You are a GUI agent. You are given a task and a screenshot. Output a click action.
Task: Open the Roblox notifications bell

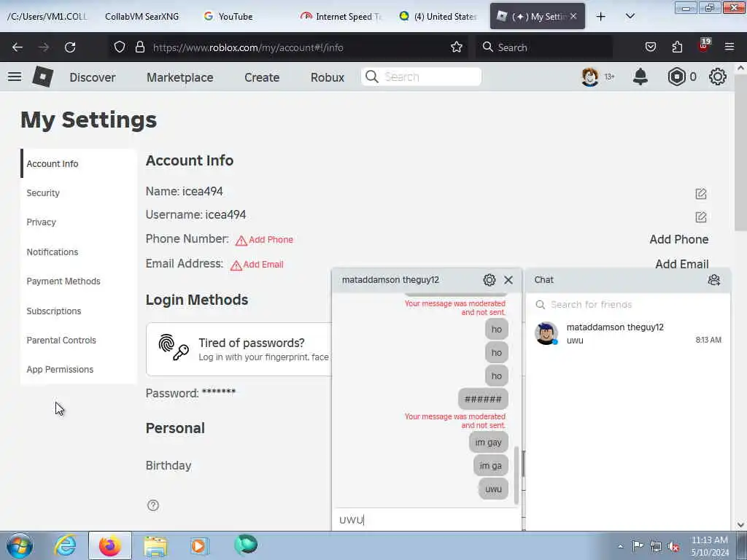pyautogui.click(x=640, y=77)
